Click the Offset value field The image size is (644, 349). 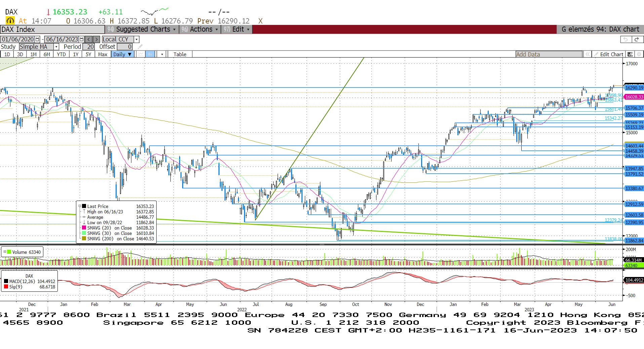[x=125, y=47]
